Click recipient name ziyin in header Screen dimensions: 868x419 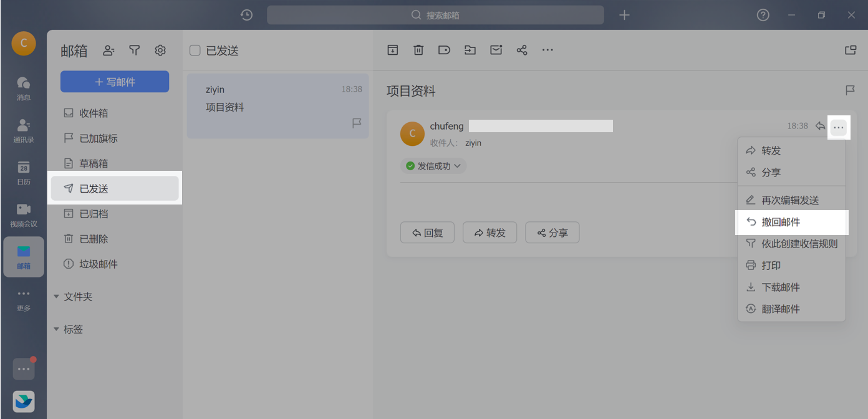pyautogui.click(x=473, y=143)
